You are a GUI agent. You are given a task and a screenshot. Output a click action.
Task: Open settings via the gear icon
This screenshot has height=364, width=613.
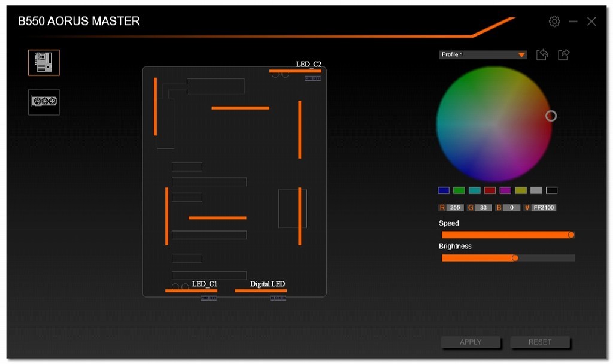click(554, 21)
